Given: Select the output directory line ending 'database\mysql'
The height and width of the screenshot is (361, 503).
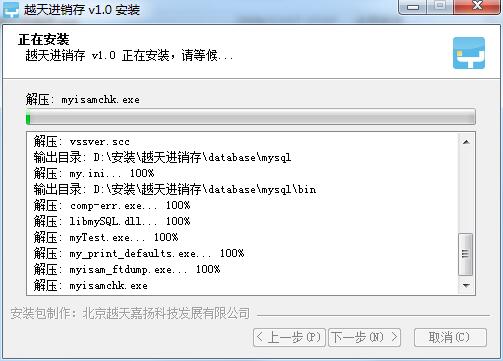Looking at the screenshot, I should 162,157.
